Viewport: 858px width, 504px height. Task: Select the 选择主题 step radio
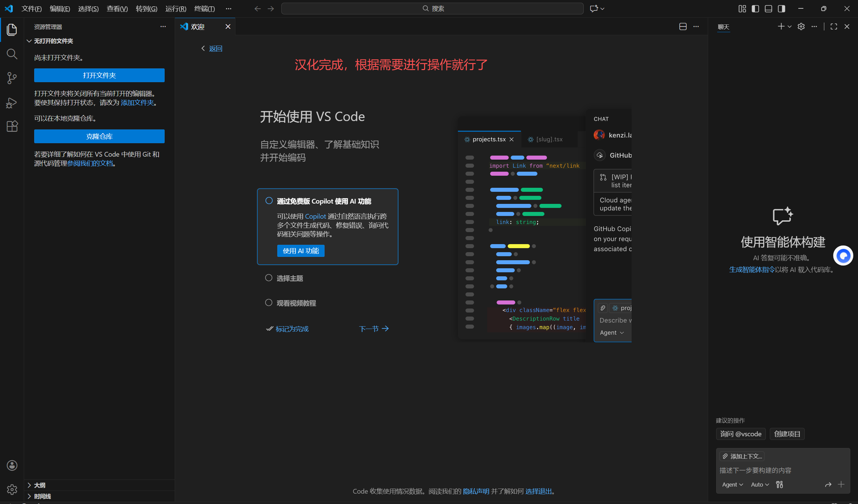(269, 278)
